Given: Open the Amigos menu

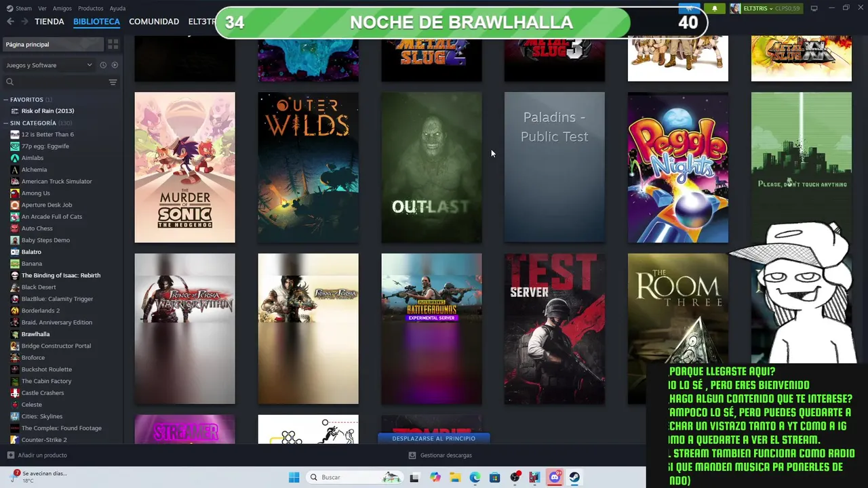Looking at the screenshot, I should coord(62,8).
